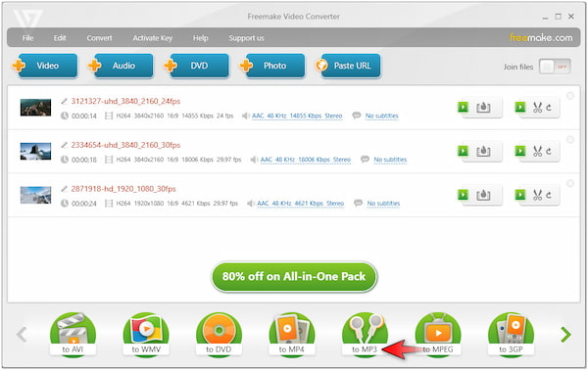The height and width of the screenshot is (370, 588).
Task: Choose the to MP3 headphones icon
Action: [x=365, y=335]
